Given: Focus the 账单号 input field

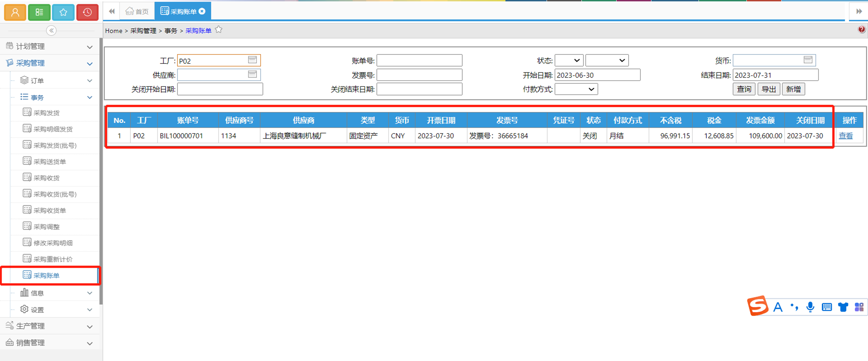Looking at the screenshot, I should click(x=419, y=60).
